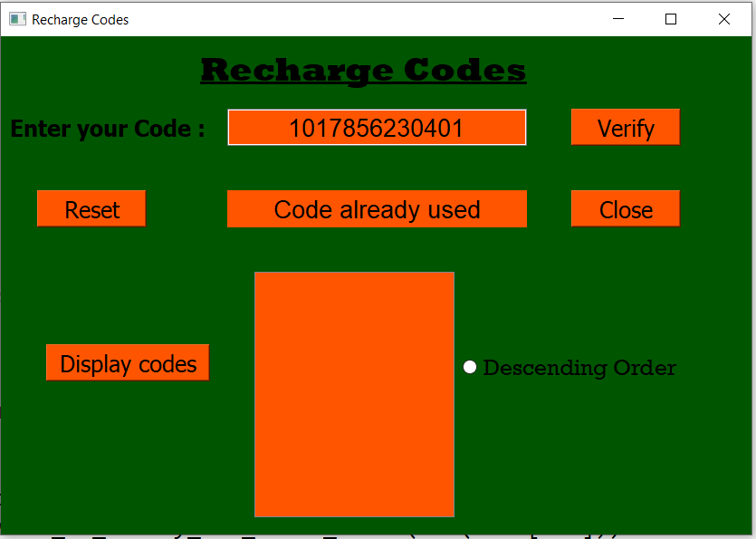
Task: Click green background between Verify and Close buttons
Action: [626, 168]
